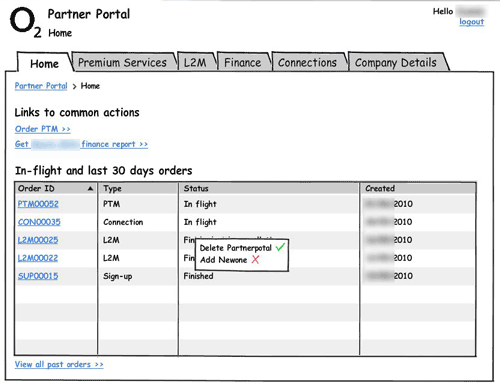Screen dimensions: 500x386
Task: Switch to the Home tab
Action: coord(44,64)
